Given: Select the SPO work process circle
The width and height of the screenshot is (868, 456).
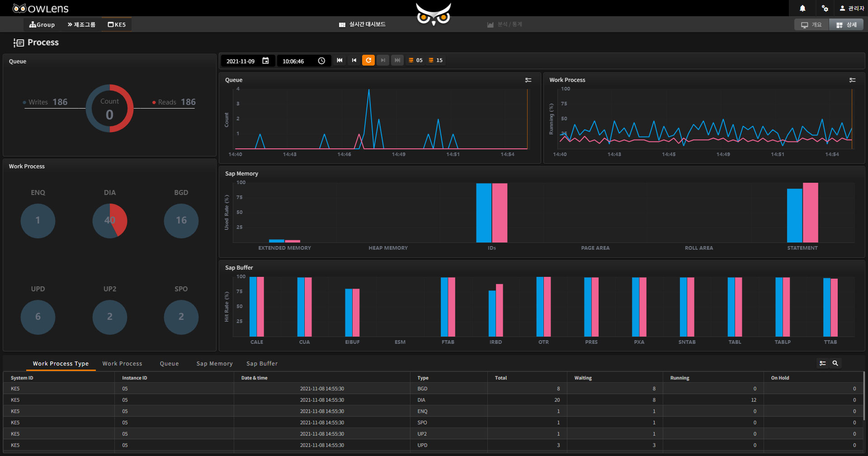Looking at the screenshot, I should click(x=181, y=317).
